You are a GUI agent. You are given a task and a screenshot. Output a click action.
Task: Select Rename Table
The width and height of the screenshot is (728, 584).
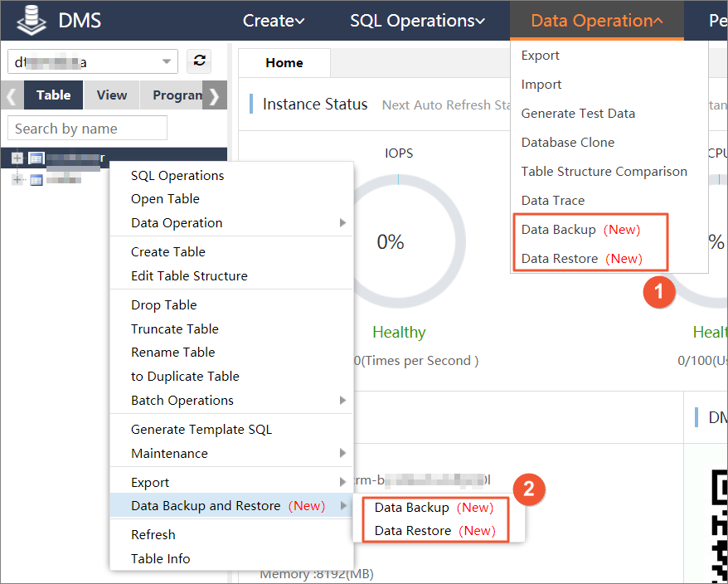click(172, 353)
